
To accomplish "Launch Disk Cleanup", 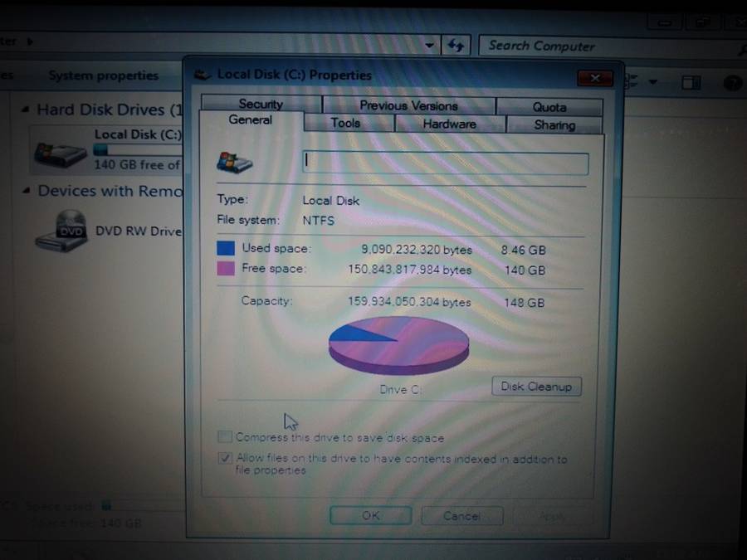I will 535,386.
